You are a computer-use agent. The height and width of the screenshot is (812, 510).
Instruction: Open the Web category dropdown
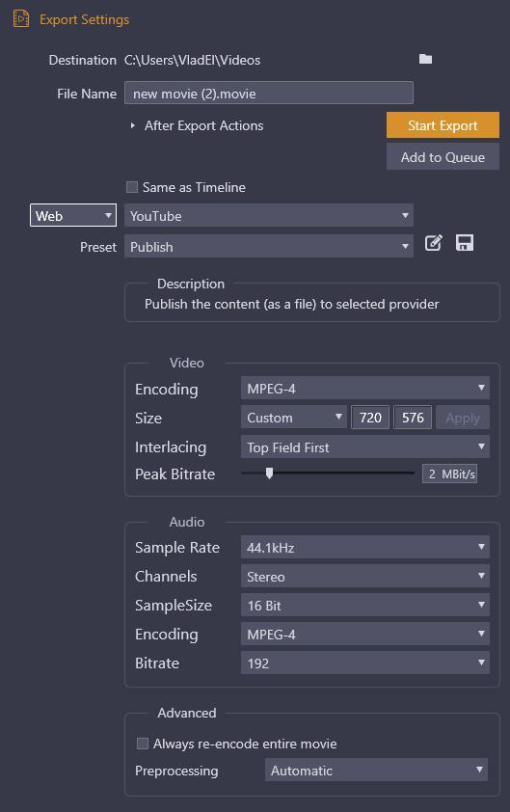coord(73,215)
